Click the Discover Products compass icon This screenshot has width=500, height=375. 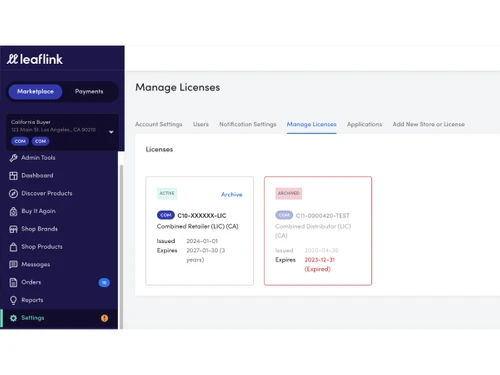tap(13, 193)
